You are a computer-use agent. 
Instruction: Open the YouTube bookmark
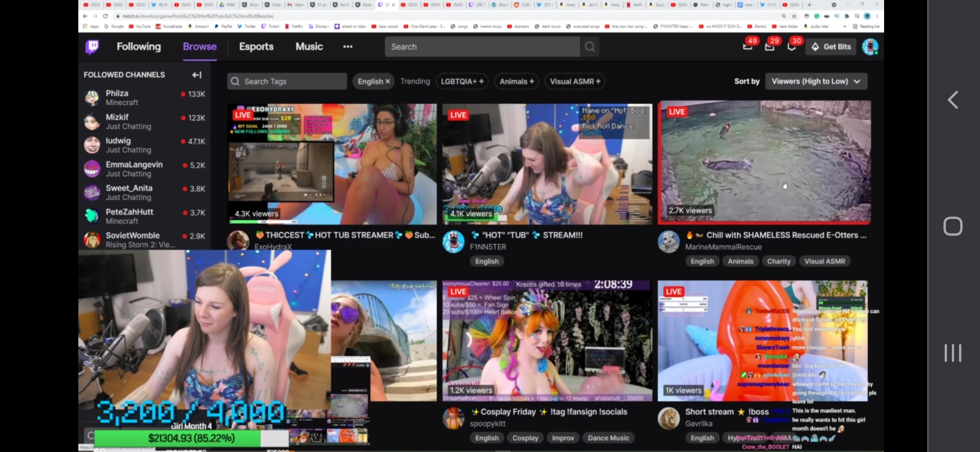(x=140, y=26)
